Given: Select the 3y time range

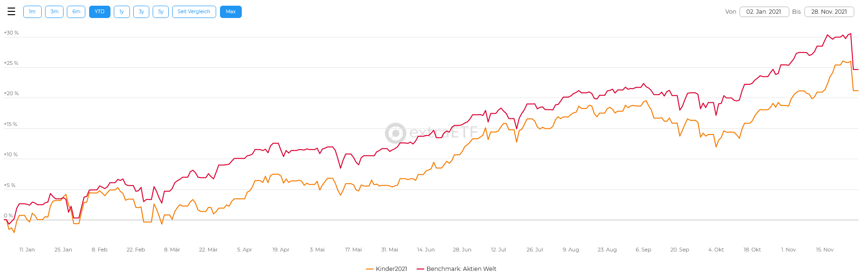Looking at the screenshot, I should pyautogui.click(x=141, y=12).
